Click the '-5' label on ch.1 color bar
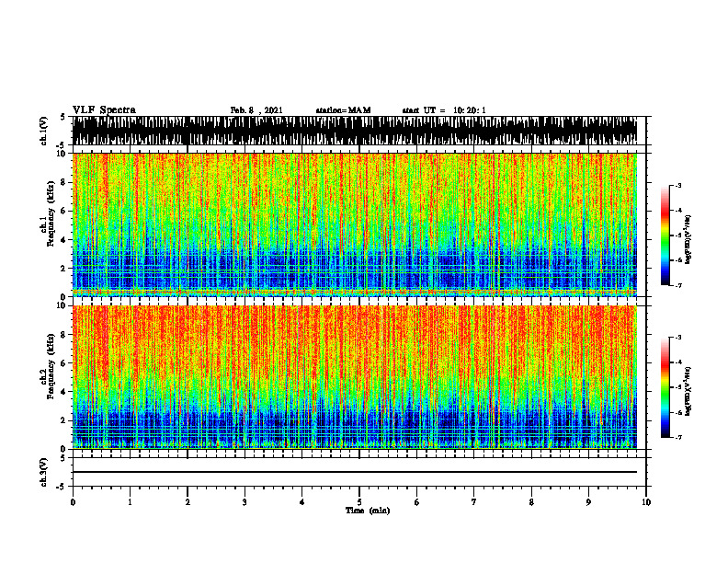This screenshot has height=563, width=728. click(x=677, y=236)
